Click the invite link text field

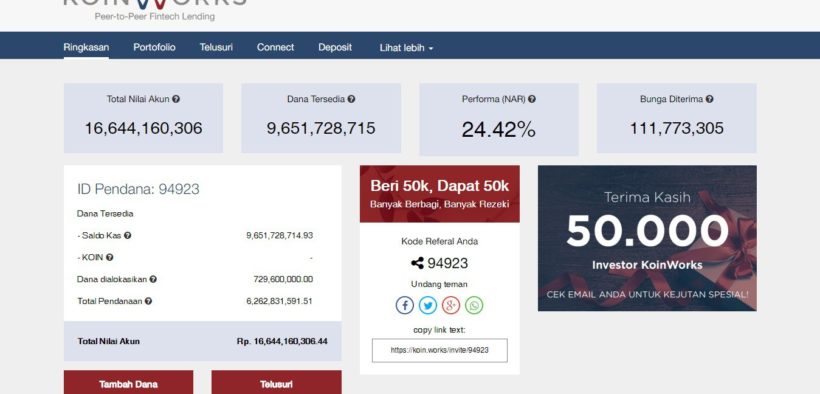point(440,351)
